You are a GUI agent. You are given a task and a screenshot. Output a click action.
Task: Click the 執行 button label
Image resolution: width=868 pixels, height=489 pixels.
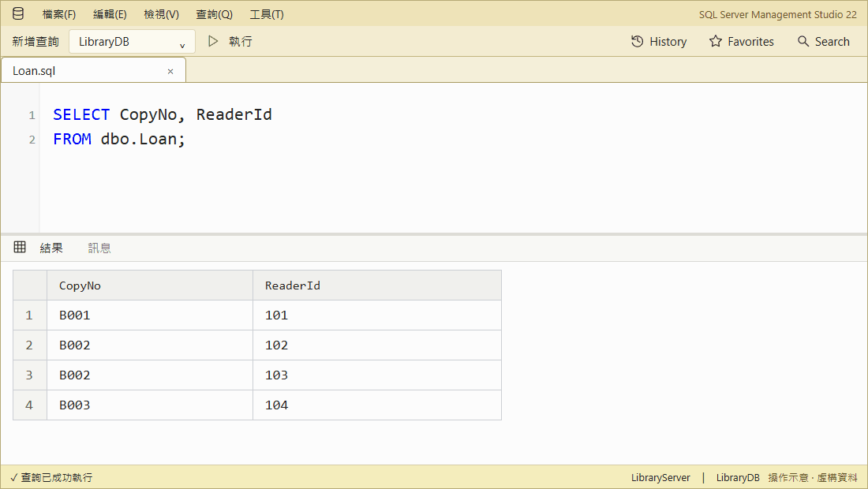(x=241, y=42)
